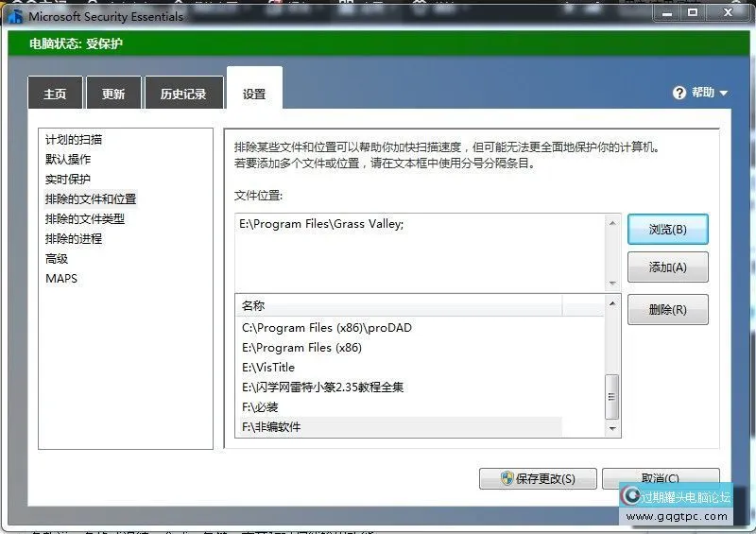Select 默认操作 in settings list
The image size is (756, 534).
68,159
